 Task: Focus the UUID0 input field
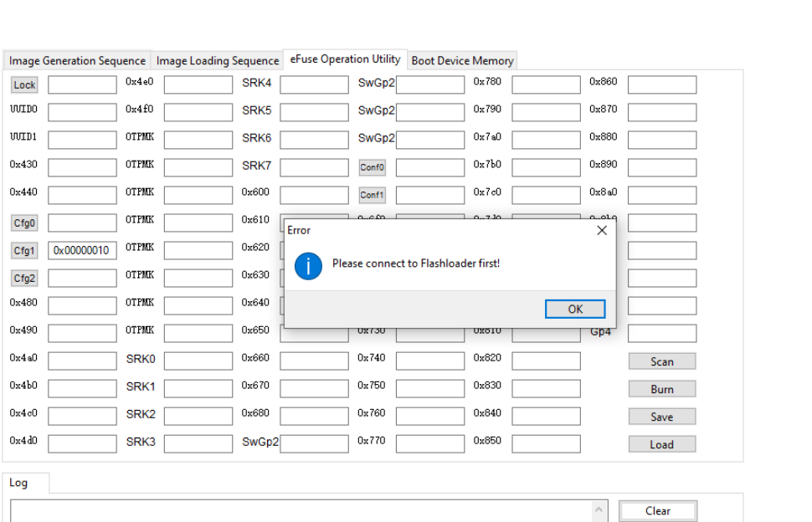click(82, 112)
